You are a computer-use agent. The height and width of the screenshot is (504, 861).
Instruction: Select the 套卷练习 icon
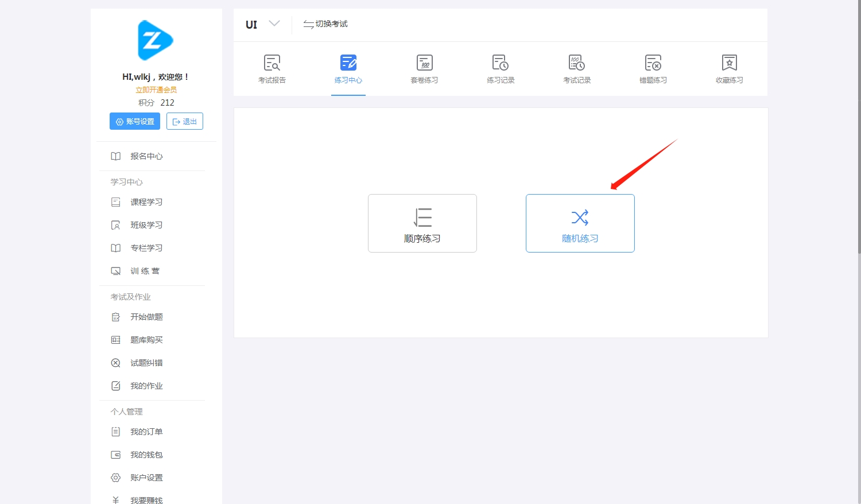coord(425,63)
